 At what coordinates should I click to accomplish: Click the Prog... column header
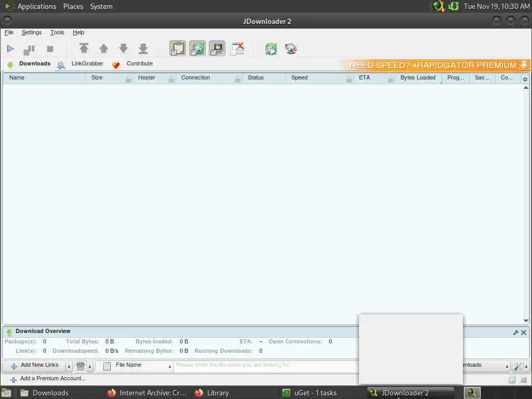[x=455, y=78]
